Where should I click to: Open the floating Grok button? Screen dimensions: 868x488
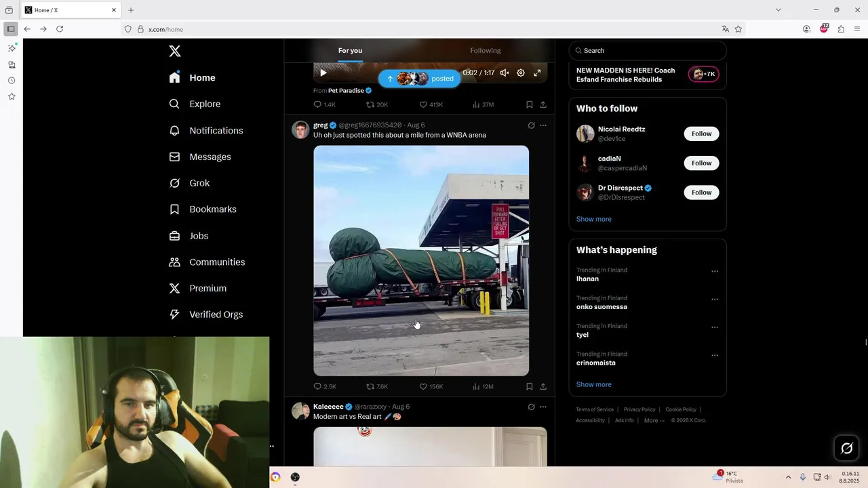click(847, 448)
